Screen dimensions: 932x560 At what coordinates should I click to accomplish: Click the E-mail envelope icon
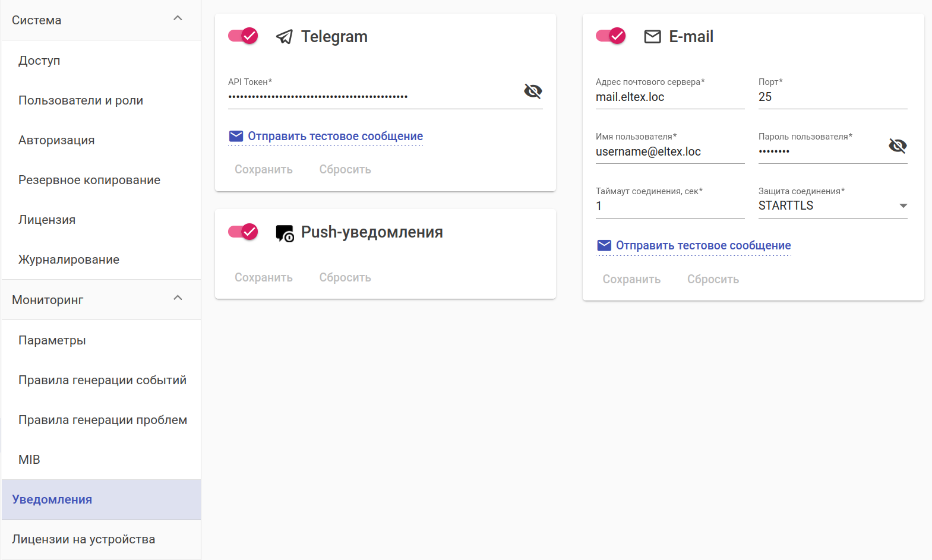click(652, 37)
